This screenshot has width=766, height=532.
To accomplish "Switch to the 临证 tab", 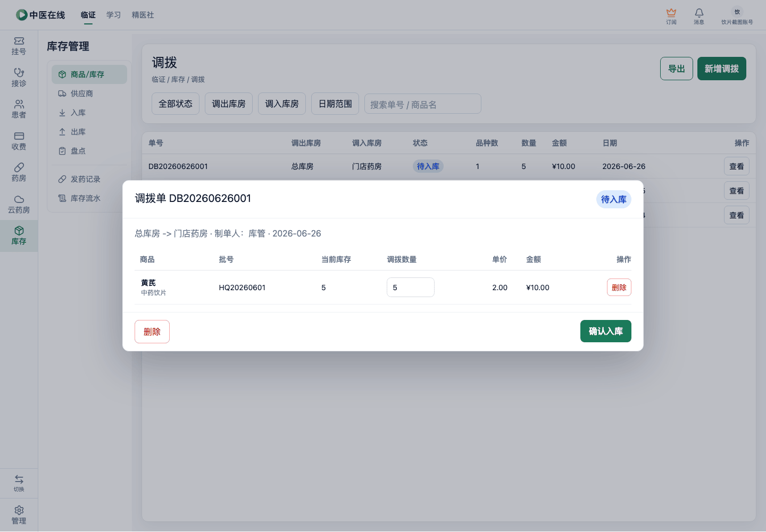I will [88, 15].
